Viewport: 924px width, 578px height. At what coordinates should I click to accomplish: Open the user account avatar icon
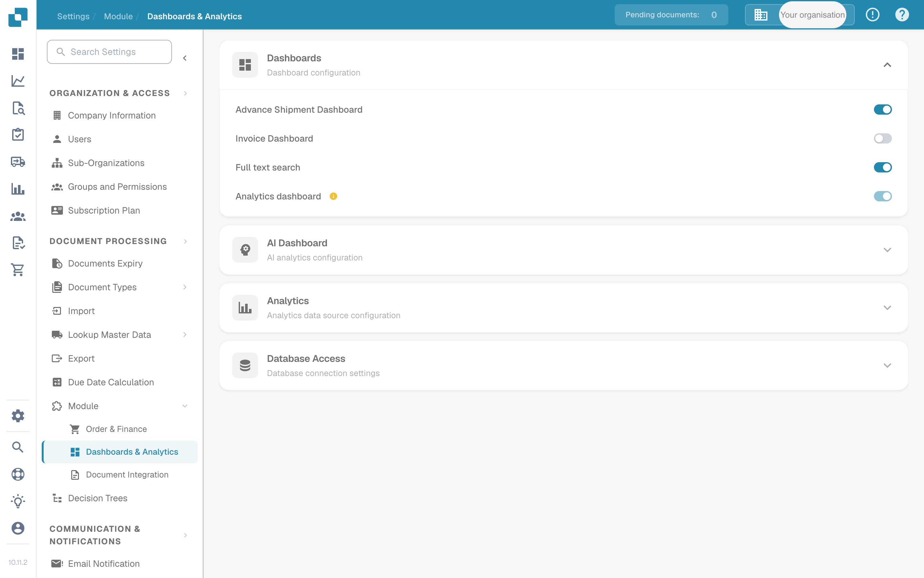[18, 528]
